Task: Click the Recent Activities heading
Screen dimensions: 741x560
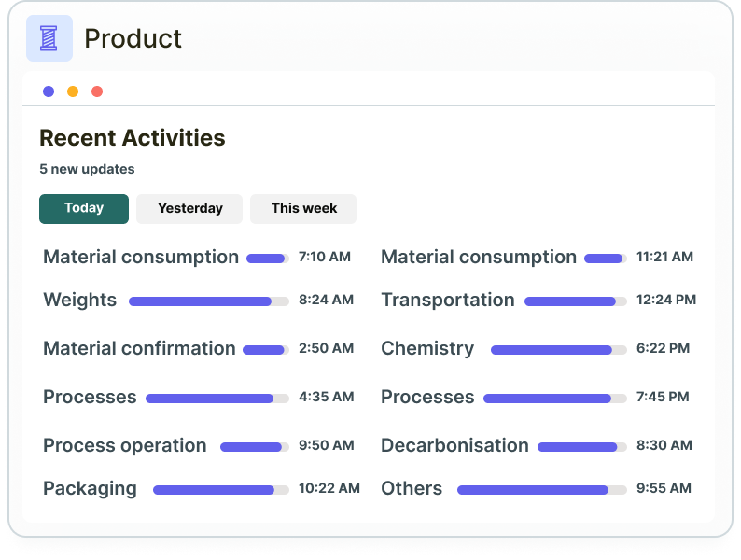Action: pyautogui.click(x=133, y=138)
